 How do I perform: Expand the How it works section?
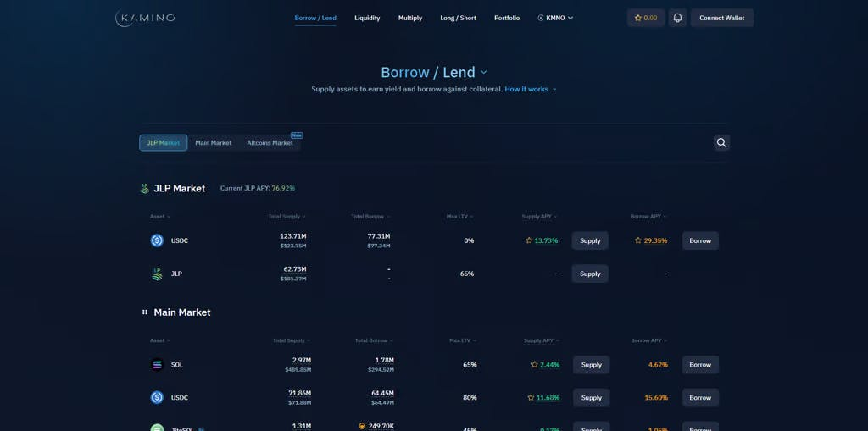tap(531, 89)
